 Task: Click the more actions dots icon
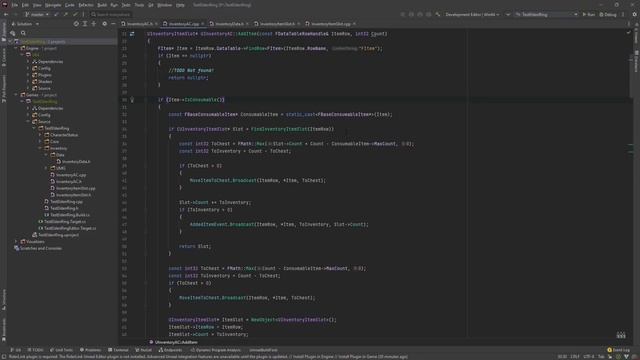[x=623, y=14]
